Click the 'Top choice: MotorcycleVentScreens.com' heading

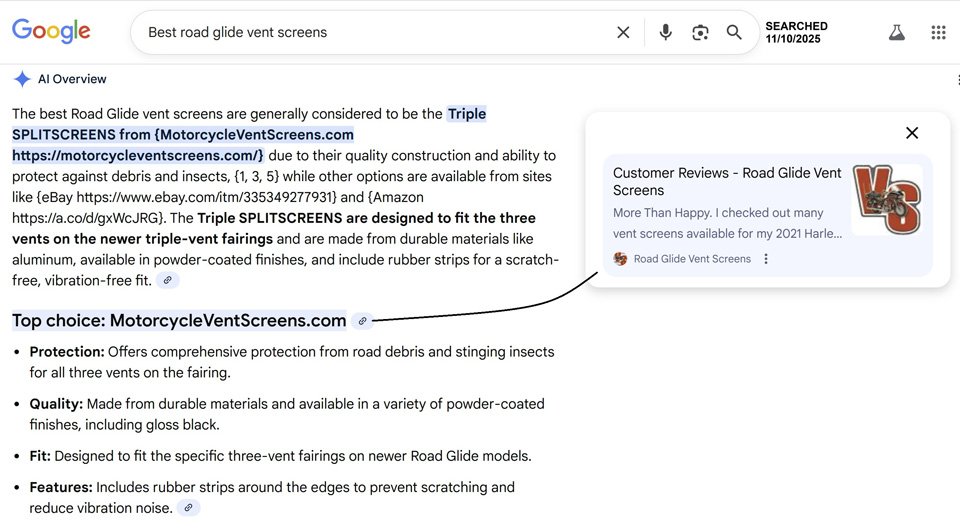click(x=179, y=321)
